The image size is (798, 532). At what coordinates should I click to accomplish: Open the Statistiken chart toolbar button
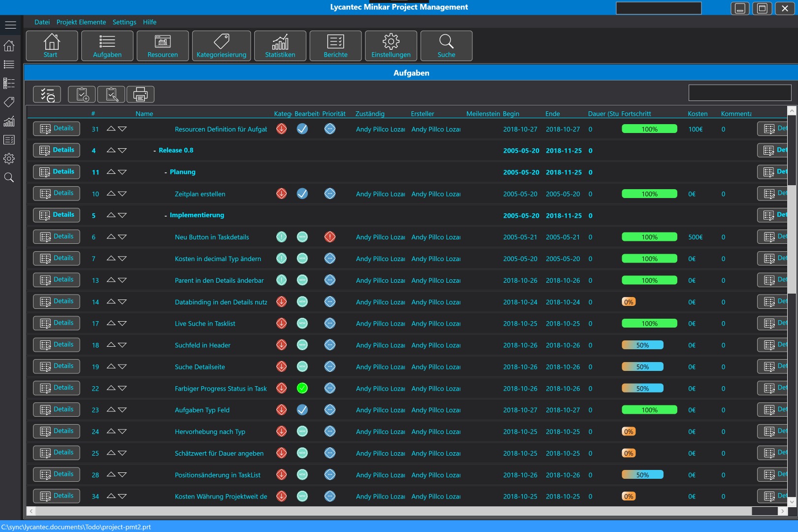[x=280, y=46]
